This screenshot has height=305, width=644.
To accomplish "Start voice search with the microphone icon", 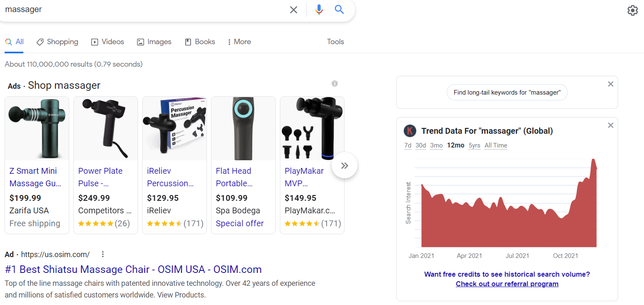I will (x=319, y=10).
